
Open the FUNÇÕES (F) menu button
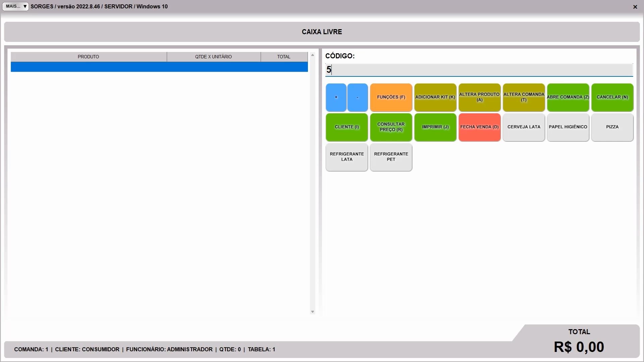[391, 97]
